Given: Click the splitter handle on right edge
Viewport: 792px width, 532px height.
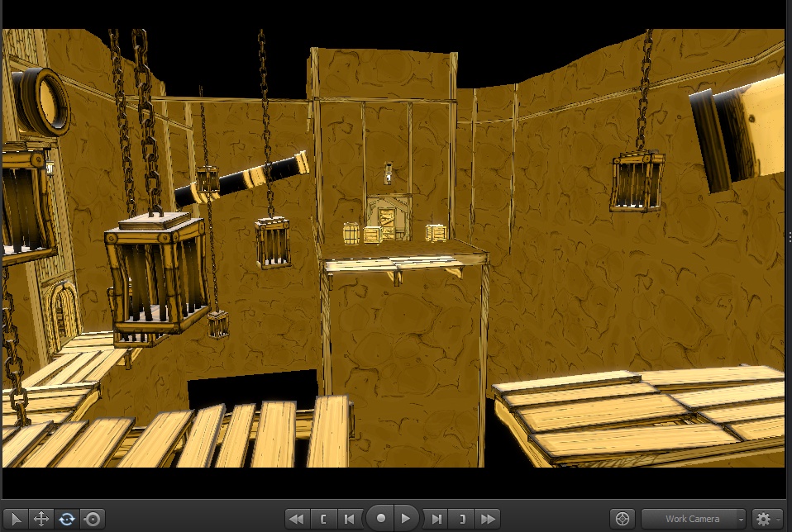Looking at the screenshot, I should pos(790,236).
